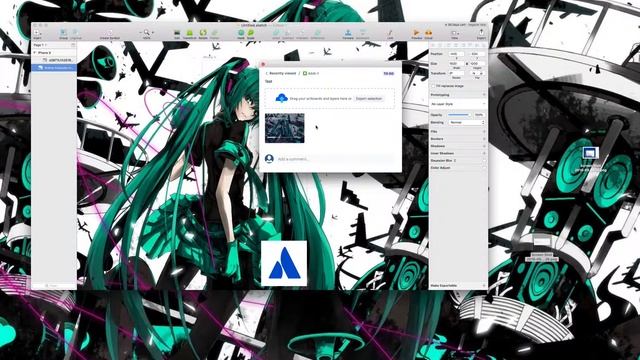Add a fill via Fills section button
The image size is (640, 360).
click(484, 132)
